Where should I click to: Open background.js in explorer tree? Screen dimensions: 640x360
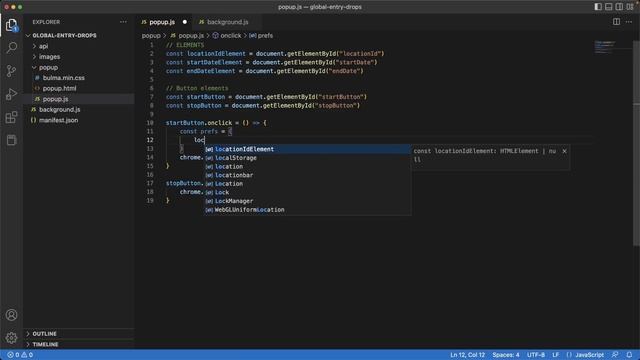(x=60, y=109)
